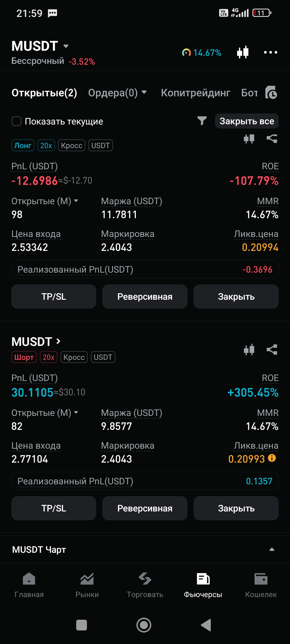Share the Long position
Screen dimensions: 290x644
tap(272, 139)
